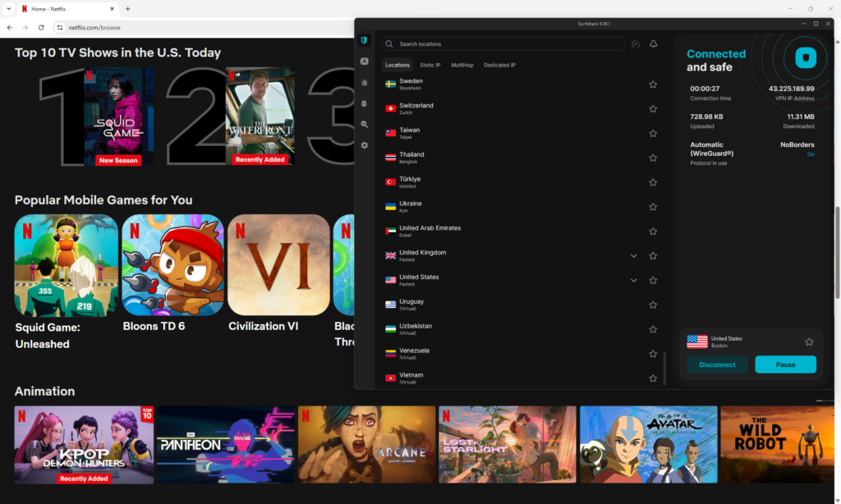Image resolution: width=841 pixels, height=504 pixels.
Task: Click the netflix.com/browse address bar
Action: pos(94,27)
